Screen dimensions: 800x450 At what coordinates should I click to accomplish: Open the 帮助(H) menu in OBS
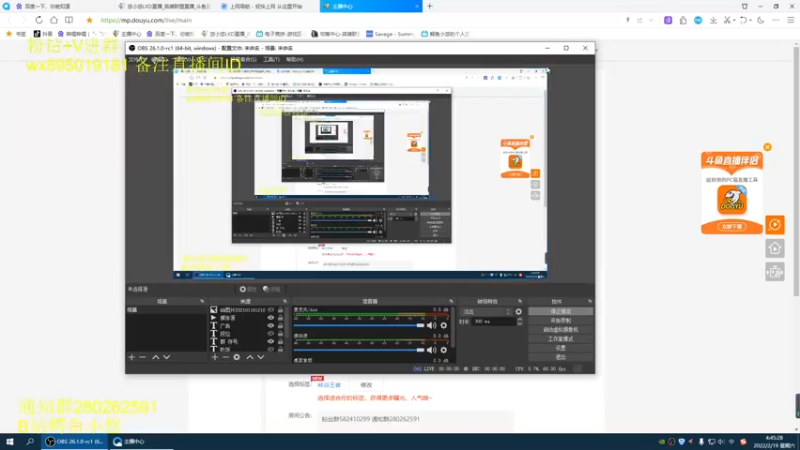294,59
